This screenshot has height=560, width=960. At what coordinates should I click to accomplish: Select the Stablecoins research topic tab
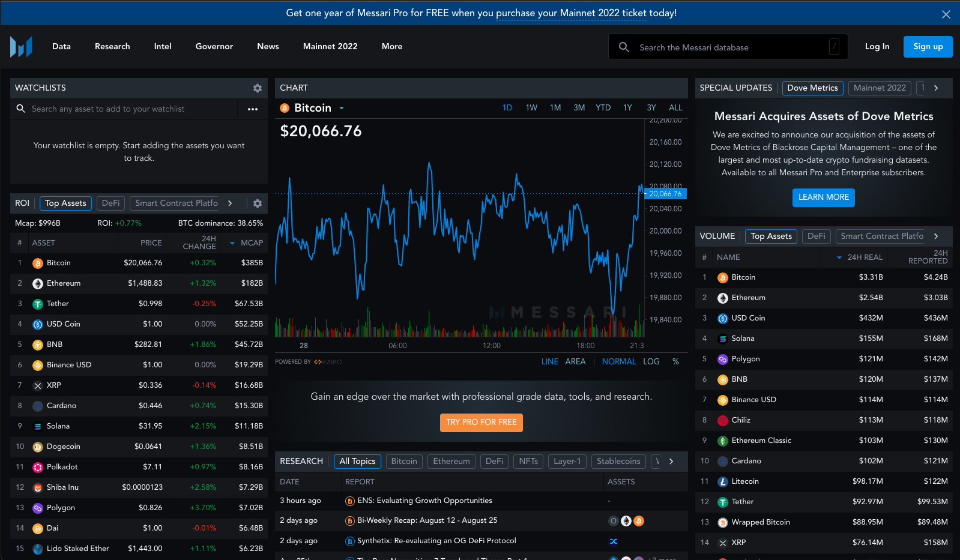pyautogui.click(x=618, y=462)
